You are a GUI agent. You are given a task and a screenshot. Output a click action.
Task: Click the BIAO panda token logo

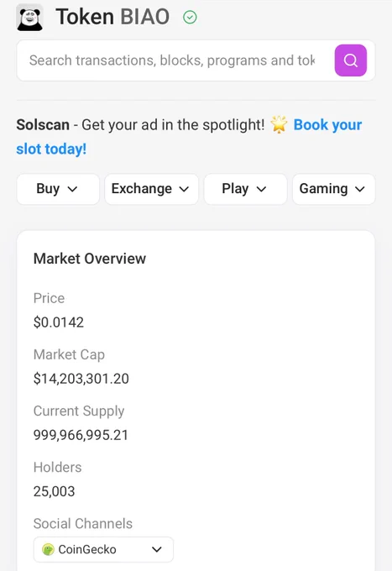click(30, 18)
